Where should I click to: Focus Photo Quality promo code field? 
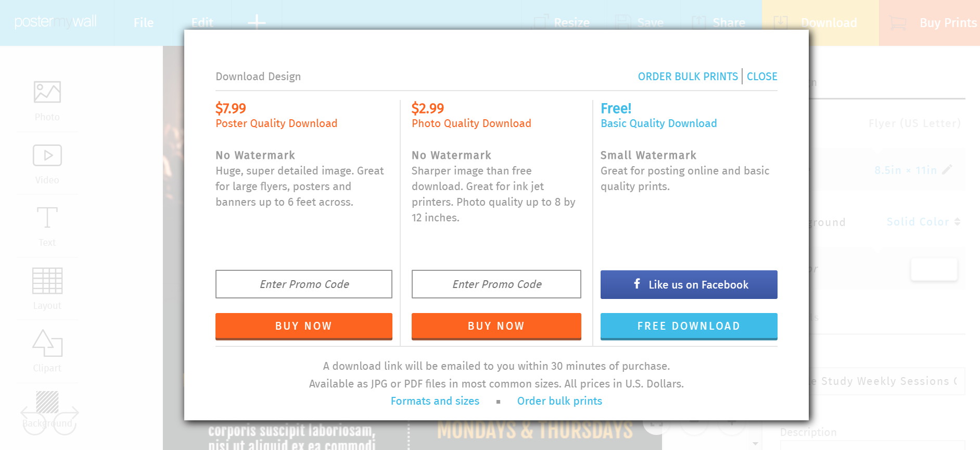(x=497, y=284)
